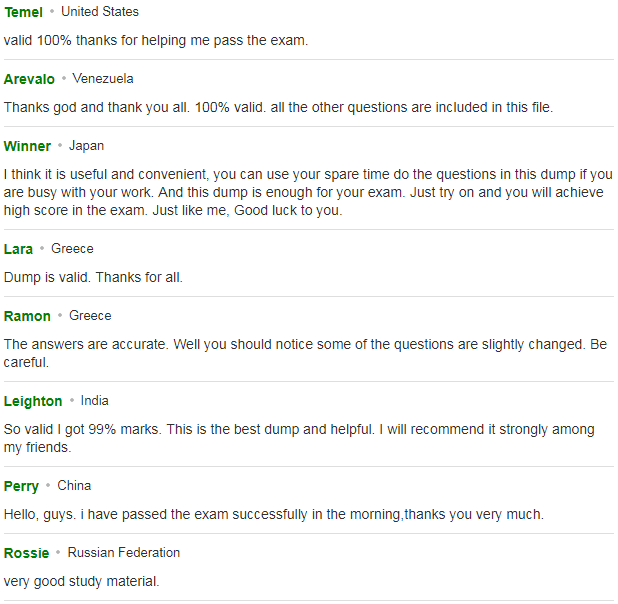Viewport: 618px width, 604px height.
Task: Select the Venezuela country label
Action: pos(103,79)
